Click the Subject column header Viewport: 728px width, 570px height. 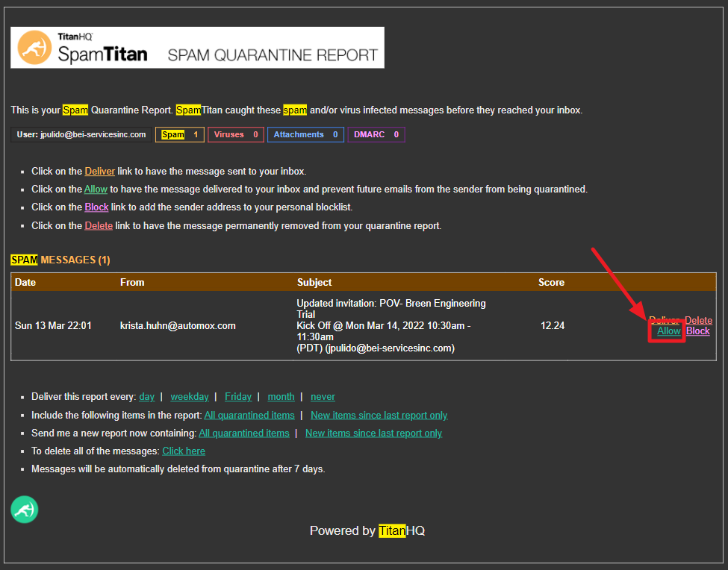pyautogui.click(x=314, y=282)
